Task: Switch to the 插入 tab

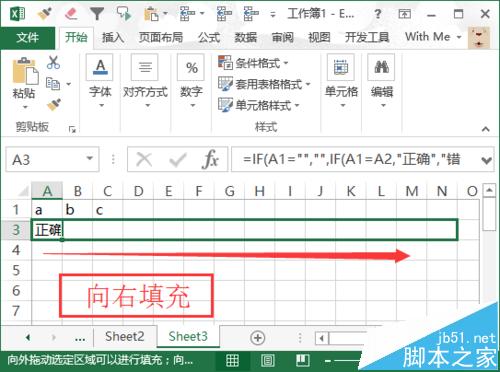Action: (113, 37)
